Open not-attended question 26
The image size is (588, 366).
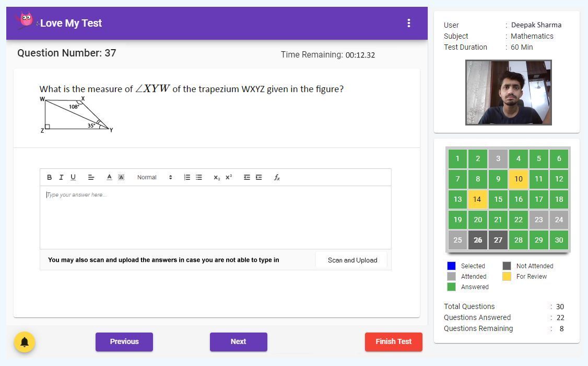point(478,240)
